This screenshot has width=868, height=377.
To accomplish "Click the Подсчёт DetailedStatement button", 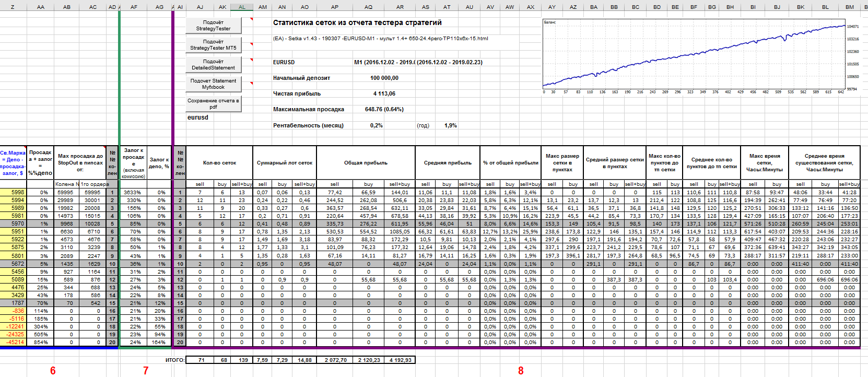I will pyautogui.click(x=213, y=65).
